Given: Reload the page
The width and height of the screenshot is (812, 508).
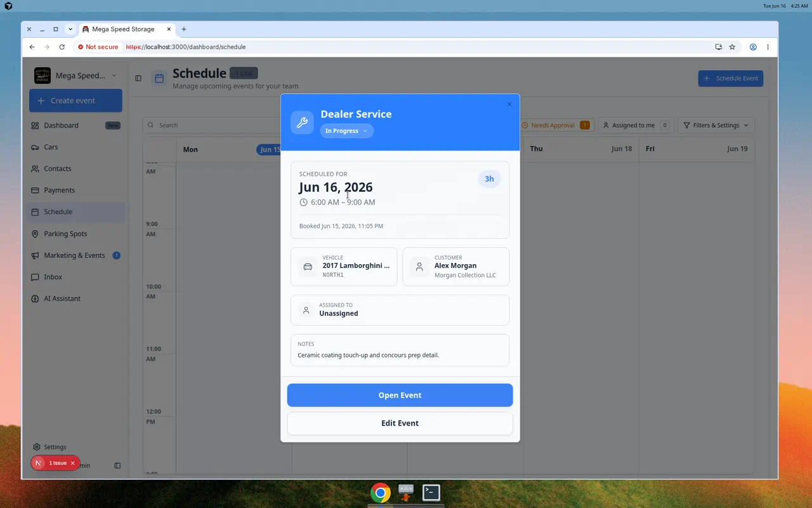Looking at the screenshot, I should tap(62, 47).
